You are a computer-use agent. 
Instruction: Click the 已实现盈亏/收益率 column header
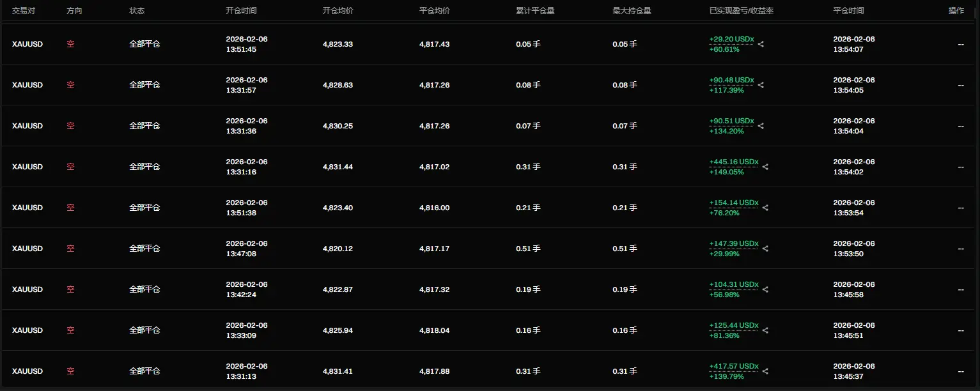pos(741,11)
